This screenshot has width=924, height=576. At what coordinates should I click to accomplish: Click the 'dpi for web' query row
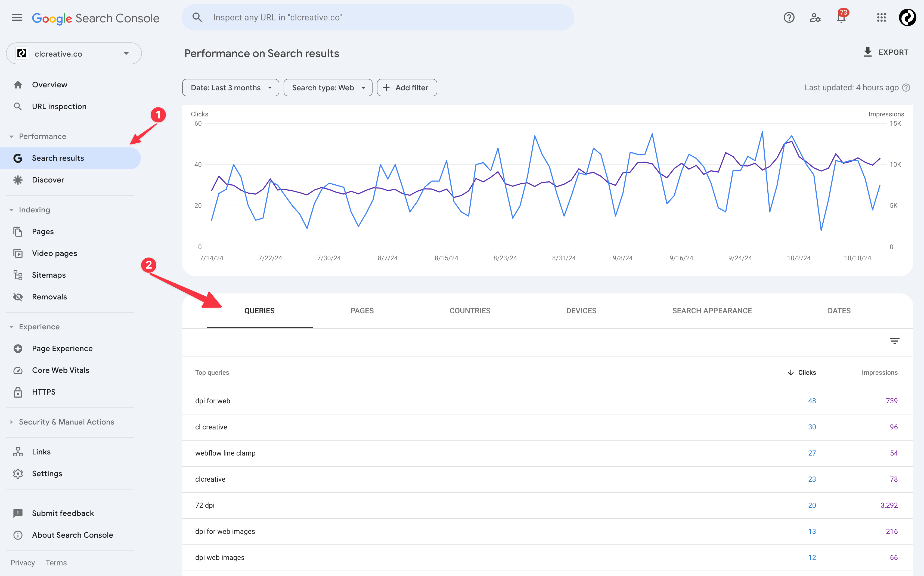pos(547,401)
